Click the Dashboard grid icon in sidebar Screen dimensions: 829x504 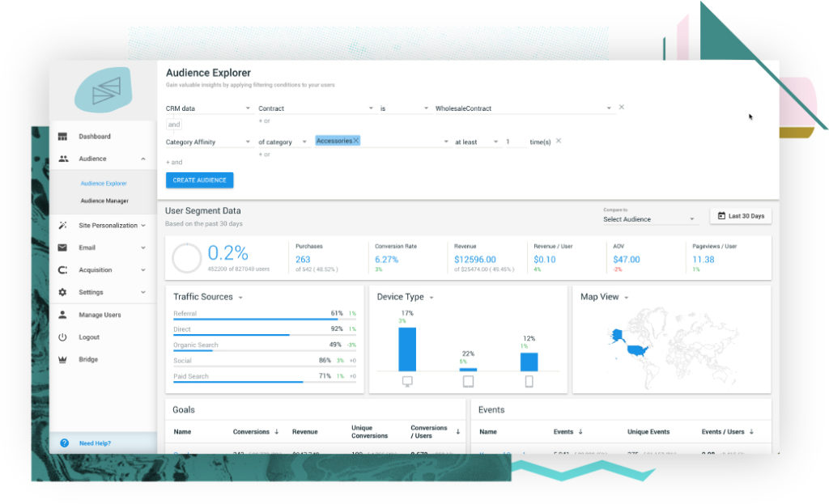(62, 137)
